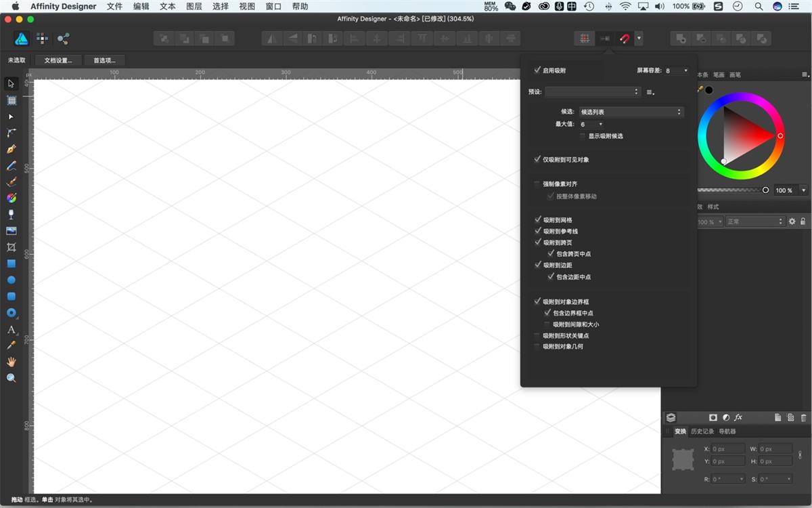Viewport: 812px width, 508px height.
Task: Switch to the 历史记录 tab
Action: tap(702, 431)
